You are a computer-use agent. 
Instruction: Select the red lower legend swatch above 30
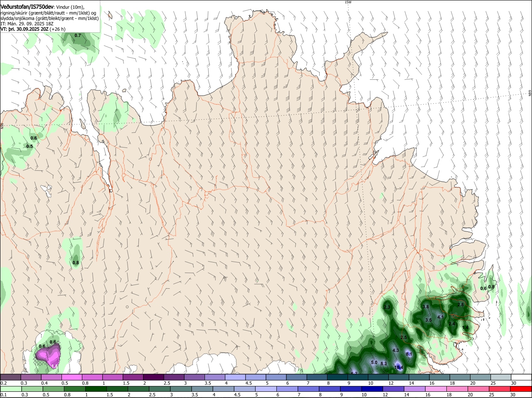tap(521, 389)
